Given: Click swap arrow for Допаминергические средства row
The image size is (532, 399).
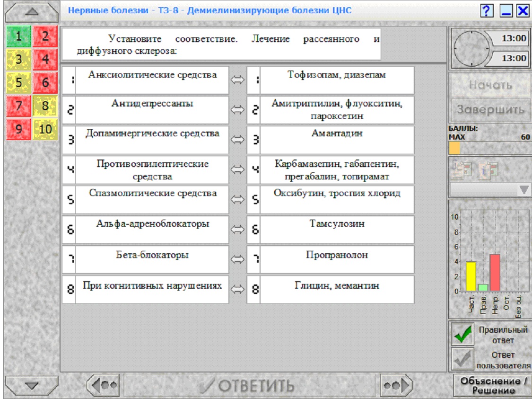Looking at the screenshot, I should pyautogui.click(x=237, y=140).
